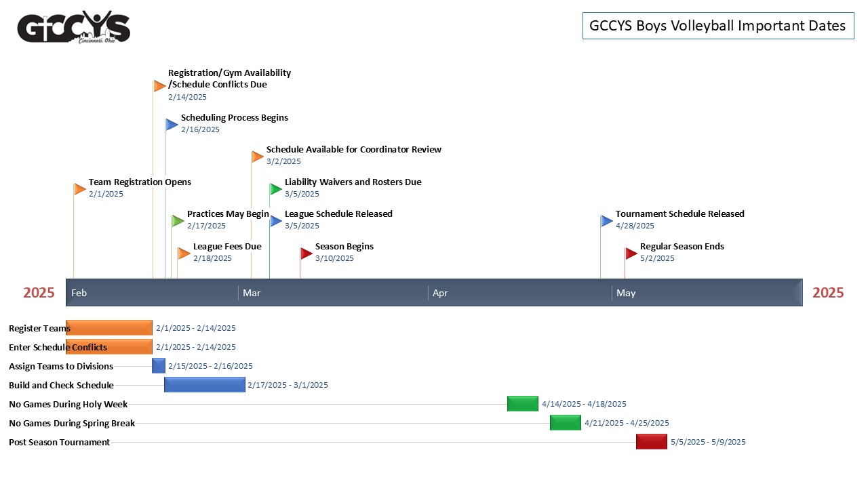Click the date range 4/14/2025 - 4/18/2025

pos(584,404)
